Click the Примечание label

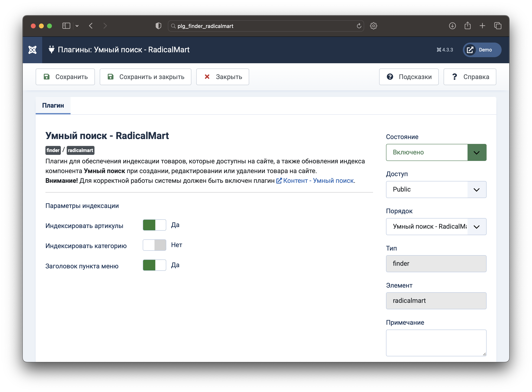pos(405,322)
